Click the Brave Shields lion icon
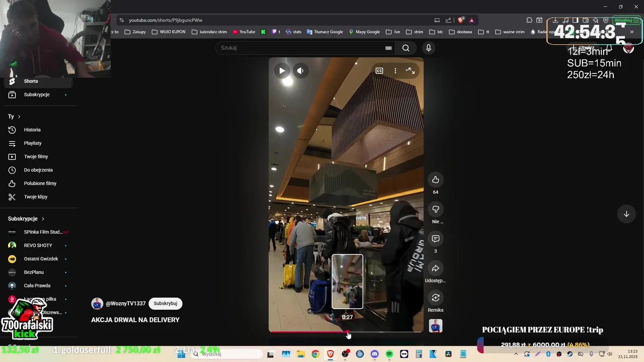 coord(461,20)
